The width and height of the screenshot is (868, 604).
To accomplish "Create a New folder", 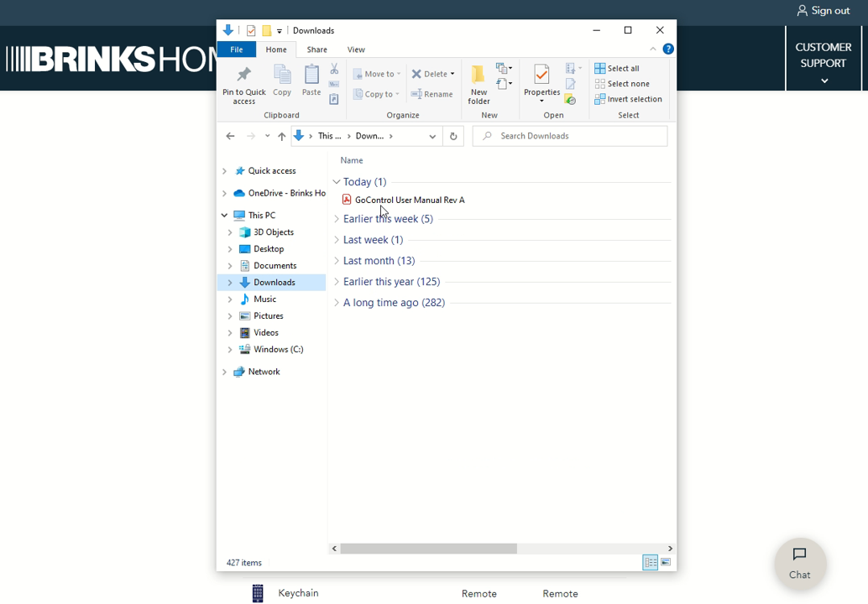I will coord(478,84).
